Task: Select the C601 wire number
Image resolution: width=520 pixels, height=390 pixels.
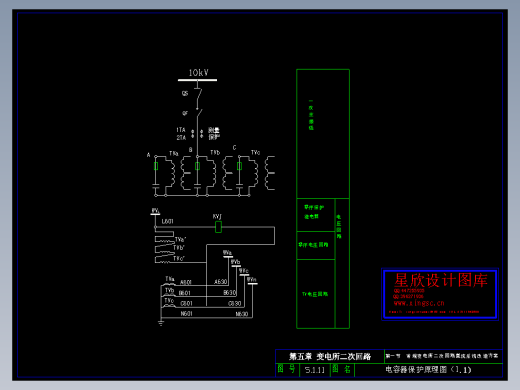Action: point(186,303)
